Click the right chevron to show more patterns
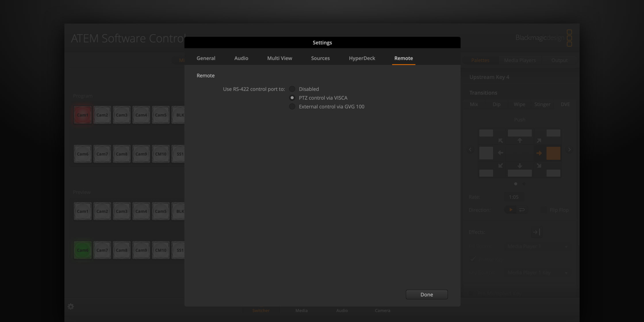 click(x=569, y=149)
